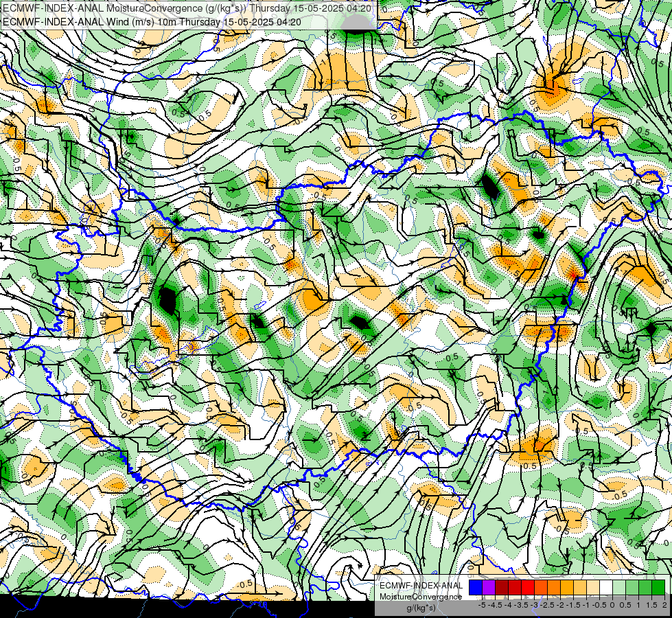Screen dimensions: 672x618
Task: Click the -3.5 legend tick value
Action: pyautogui.click(x=521, y=605)
